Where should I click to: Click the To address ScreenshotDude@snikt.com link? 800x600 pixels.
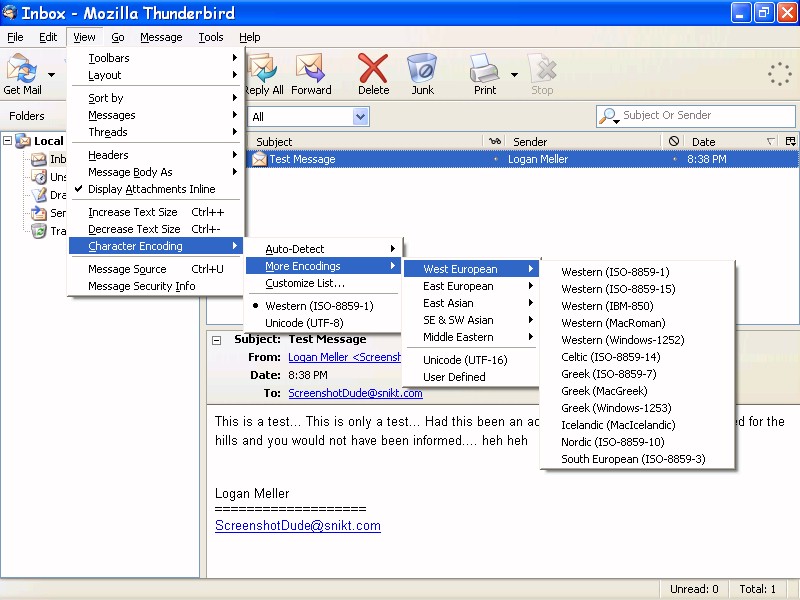355,393
